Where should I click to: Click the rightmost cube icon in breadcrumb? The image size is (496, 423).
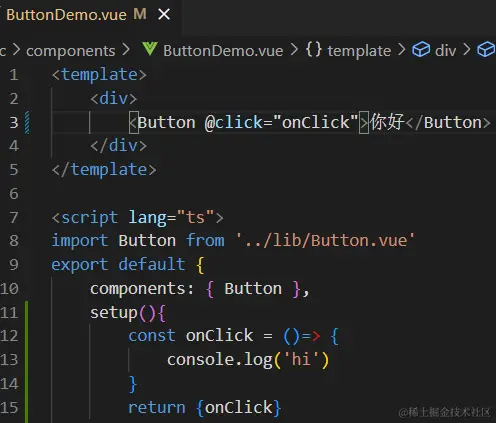(486, 50)
